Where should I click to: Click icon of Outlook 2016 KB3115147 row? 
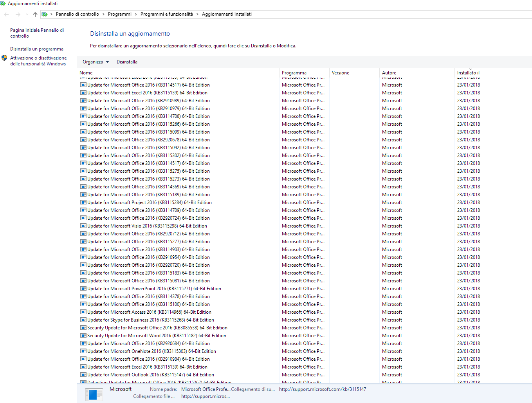click(x=83, y=375)
